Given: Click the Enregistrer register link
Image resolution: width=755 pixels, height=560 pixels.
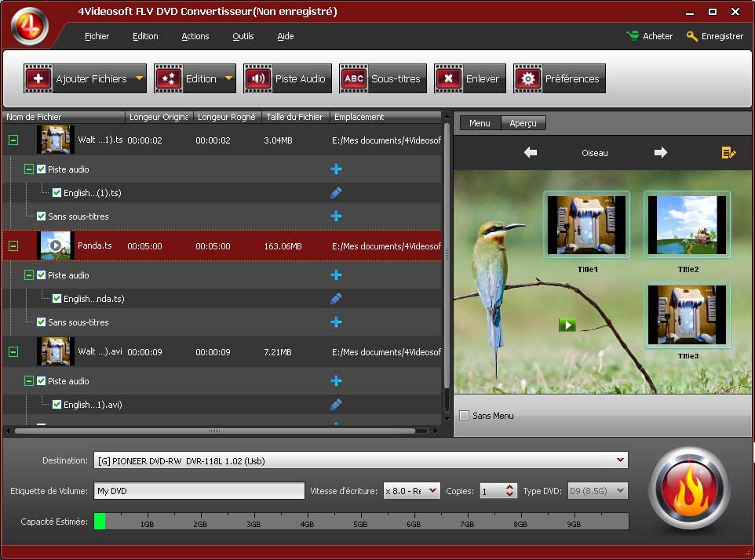Looking at the screenshot, I should pyautogui.click(x=715, y=36).
